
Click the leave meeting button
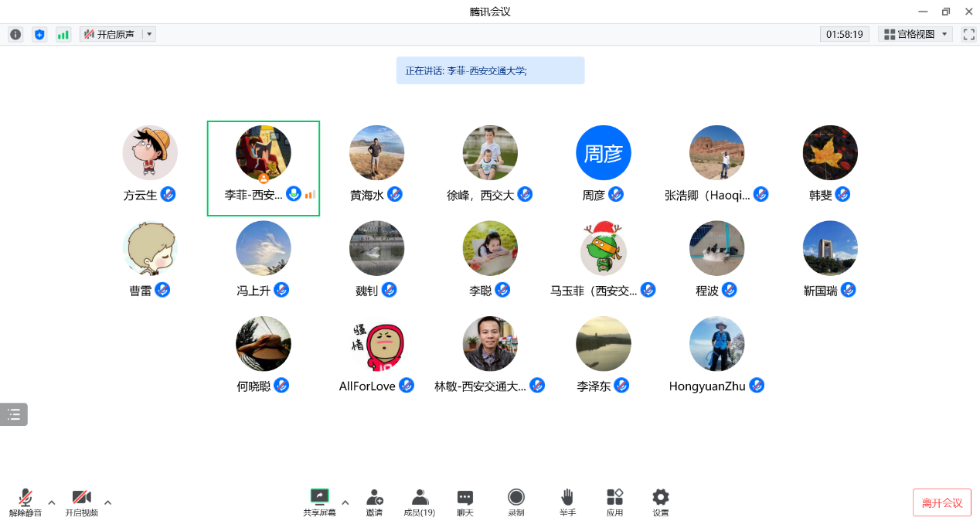941,502
